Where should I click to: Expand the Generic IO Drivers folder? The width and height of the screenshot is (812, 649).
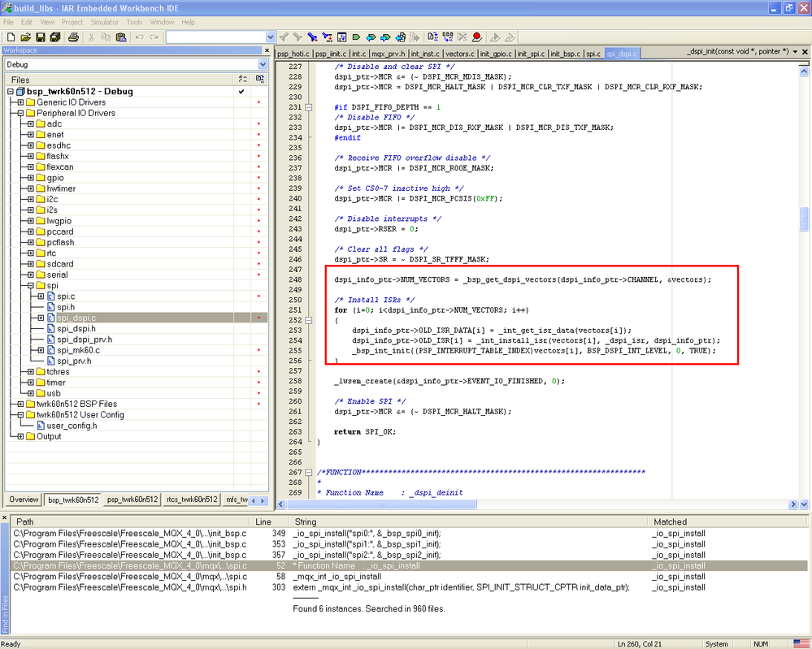20,102
